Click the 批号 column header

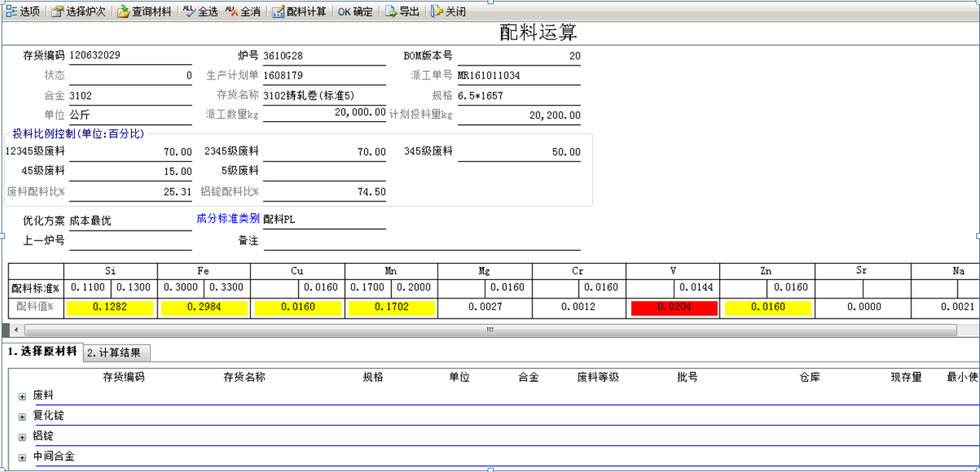687,377
